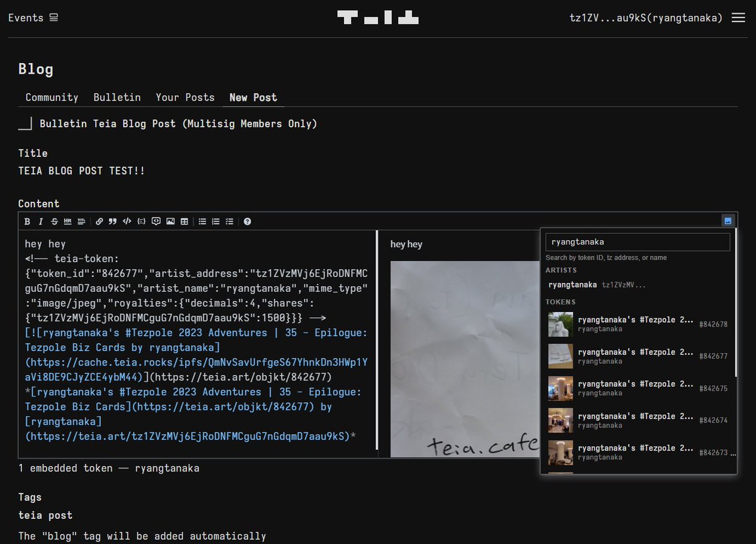The width and height of the screenshot is (756, 544).
Task: Select the token result #842677
Action: pos(639,356)
